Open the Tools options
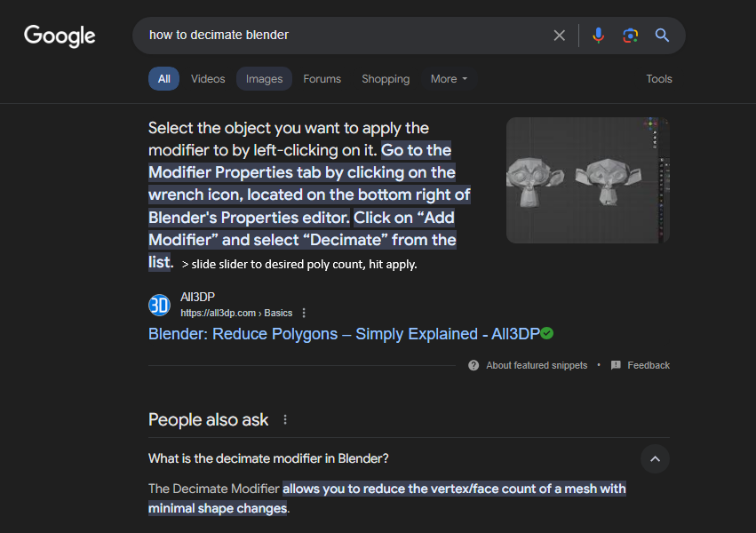The height and width of the screenshot is (533, 756). (x=659, y=79)
